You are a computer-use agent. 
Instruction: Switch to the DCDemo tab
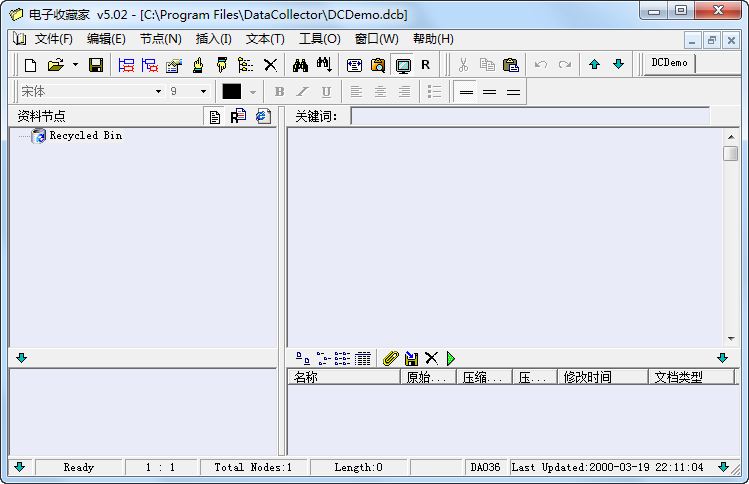(x=669, y=63)
